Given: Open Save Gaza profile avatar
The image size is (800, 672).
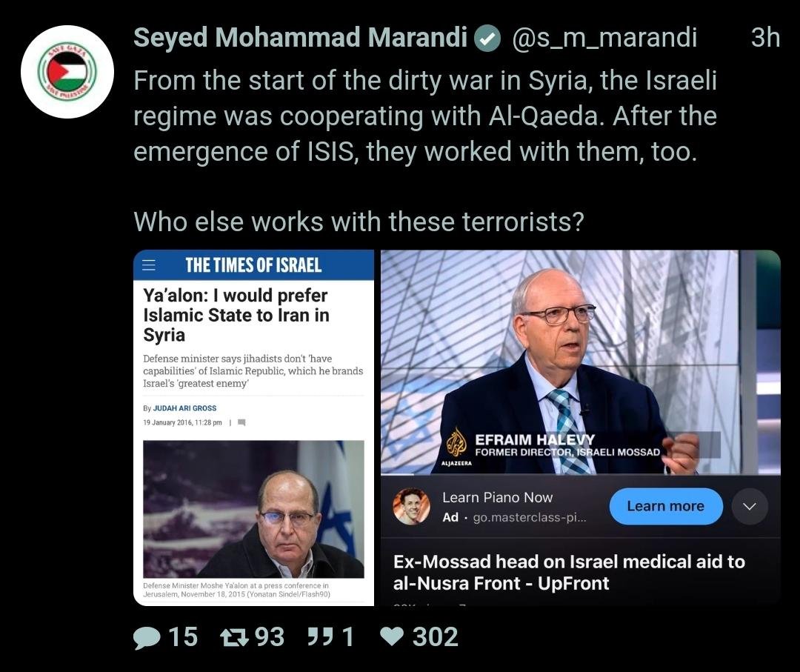Looking at the screenshot, I should coord(67,72).
